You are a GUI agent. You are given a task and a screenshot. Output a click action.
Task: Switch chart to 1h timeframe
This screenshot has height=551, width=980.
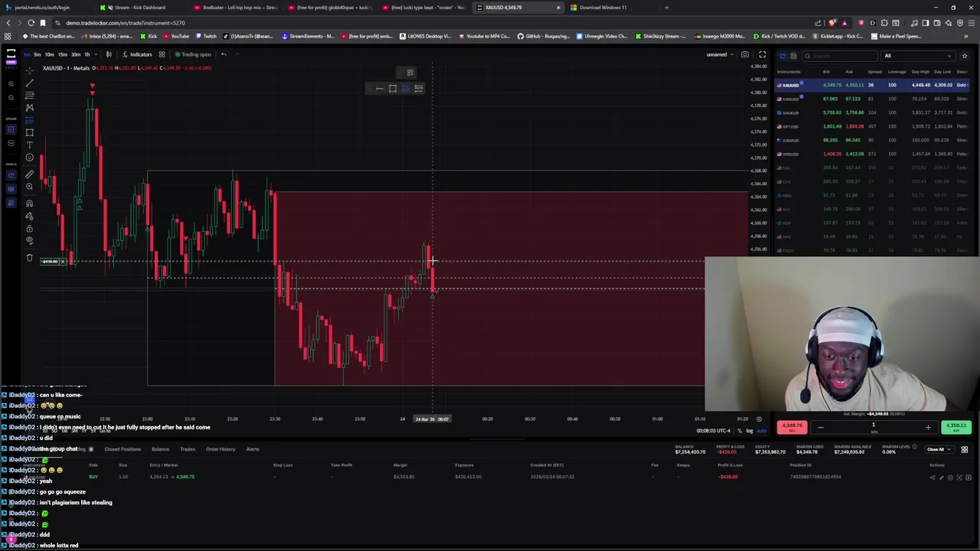coord(87,54)
